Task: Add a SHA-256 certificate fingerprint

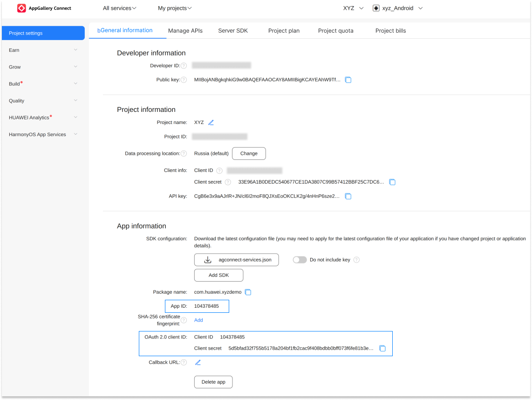Action: point(198,320)
